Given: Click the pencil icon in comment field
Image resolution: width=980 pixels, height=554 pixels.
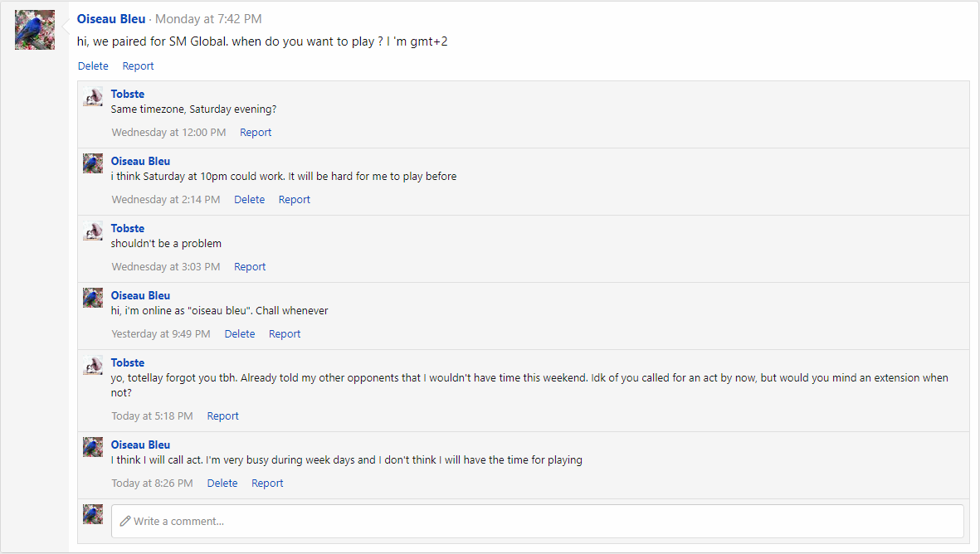Looking at the screenshot, I should pos(125,521).
